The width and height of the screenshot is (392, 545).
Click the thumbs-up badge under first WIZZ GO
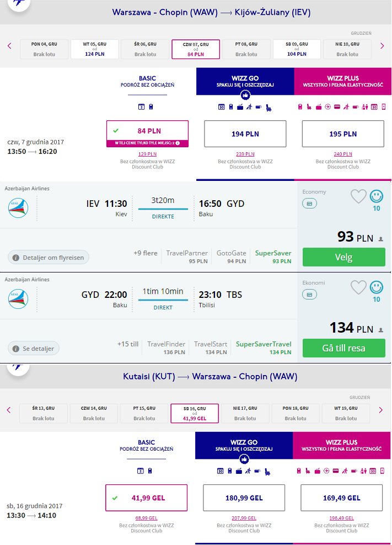coord(245,95)
